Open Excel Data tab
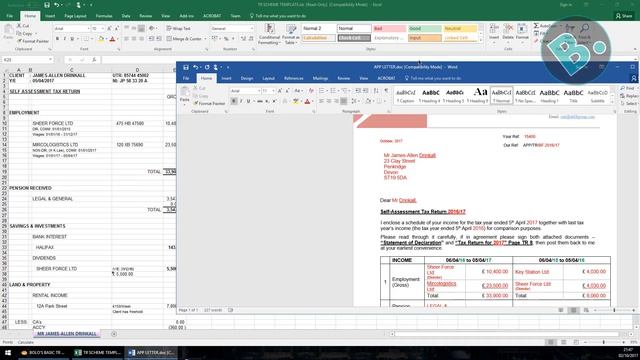 click(x=126, y=16)
